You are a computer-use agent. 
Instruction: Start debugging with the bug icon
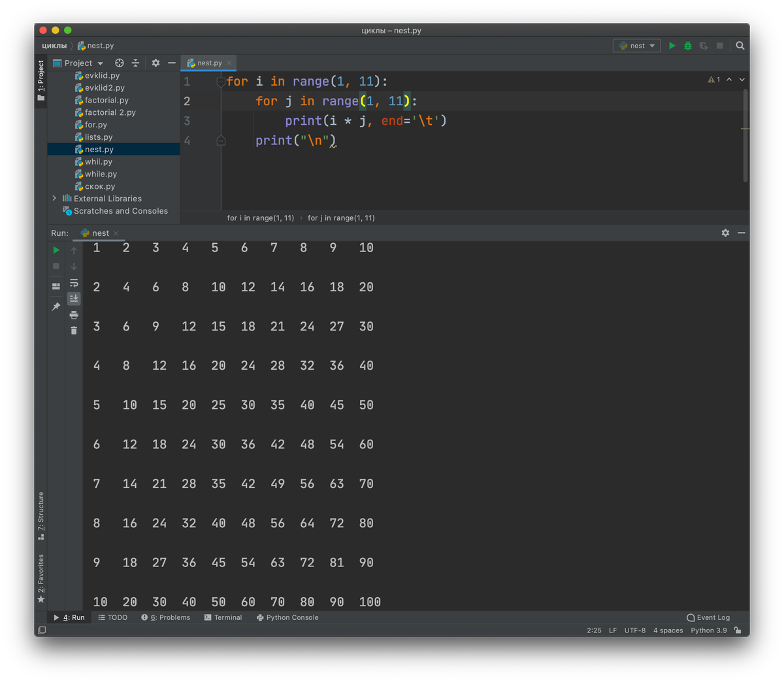coord(687,46)
